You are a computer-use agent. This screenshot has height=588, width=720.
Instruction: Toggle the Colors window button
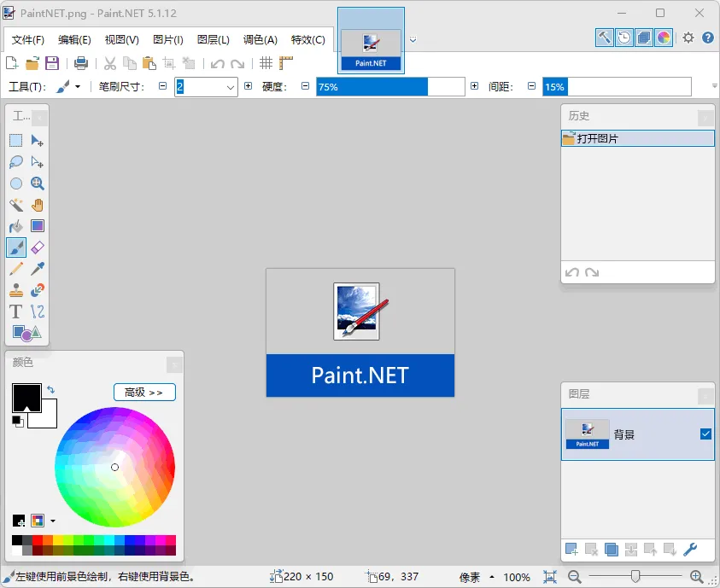tap(664, 38)
